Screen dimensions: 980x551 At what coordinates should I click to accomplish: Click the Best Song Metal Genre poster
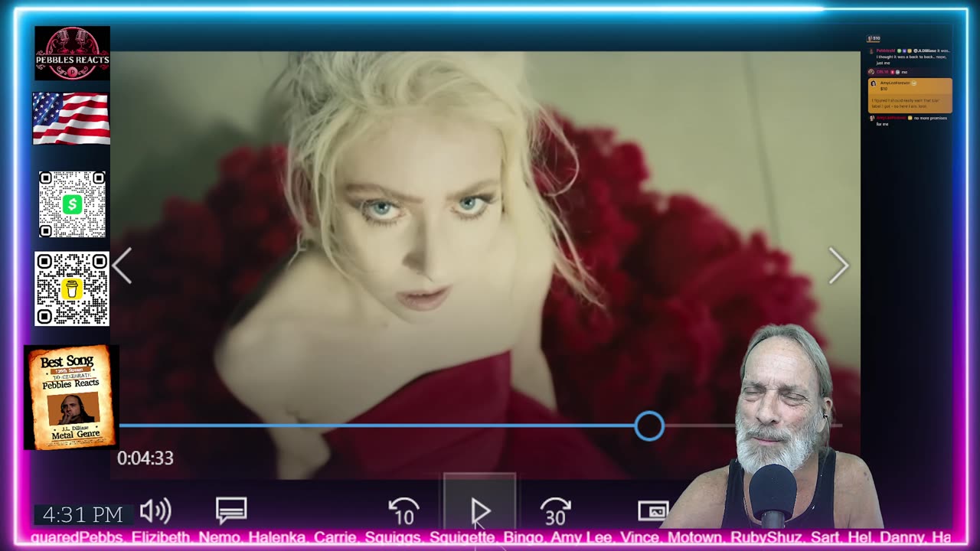tap(70, 397)
